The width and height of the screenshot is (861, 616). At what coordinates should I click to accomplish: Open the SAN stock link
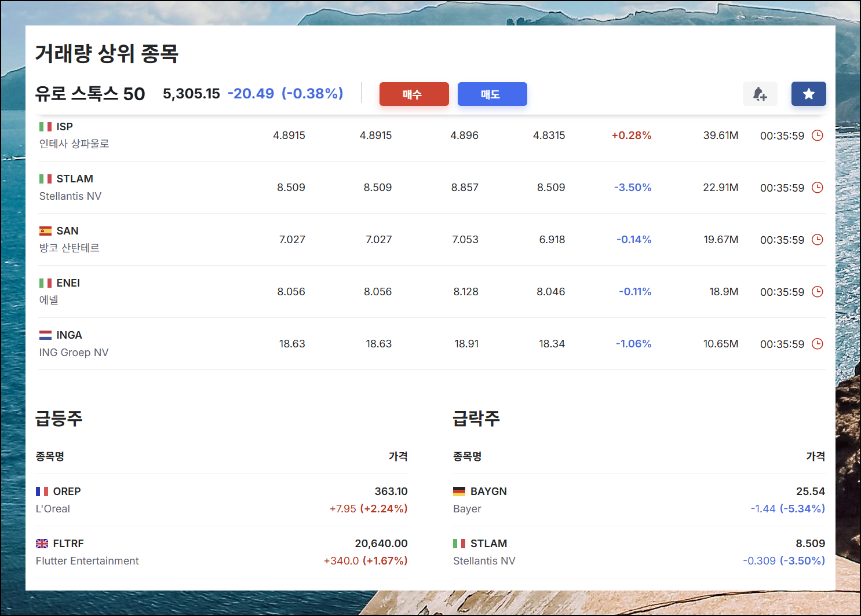pos(67,231)
